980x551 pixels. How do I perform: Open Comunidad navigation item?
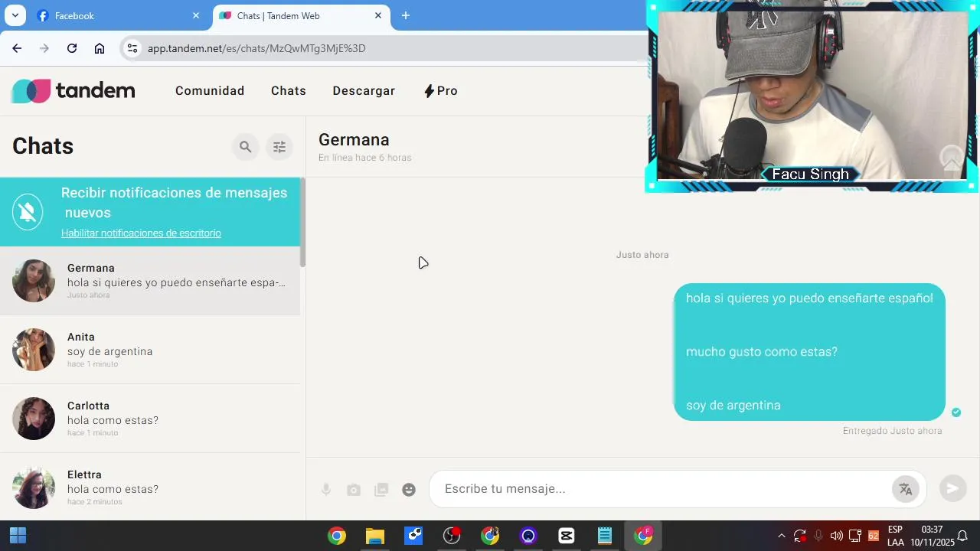pos(210,91)
